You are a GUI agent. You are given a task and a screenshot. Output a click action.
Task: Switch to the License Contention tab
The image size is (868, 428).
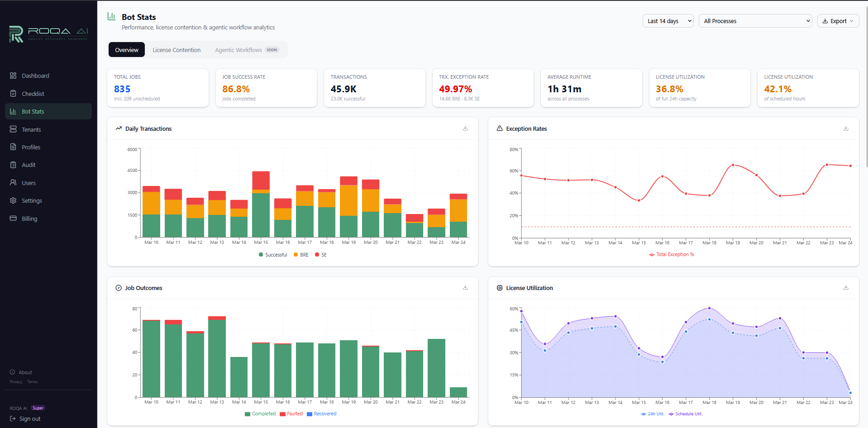(x=176, y=50)
